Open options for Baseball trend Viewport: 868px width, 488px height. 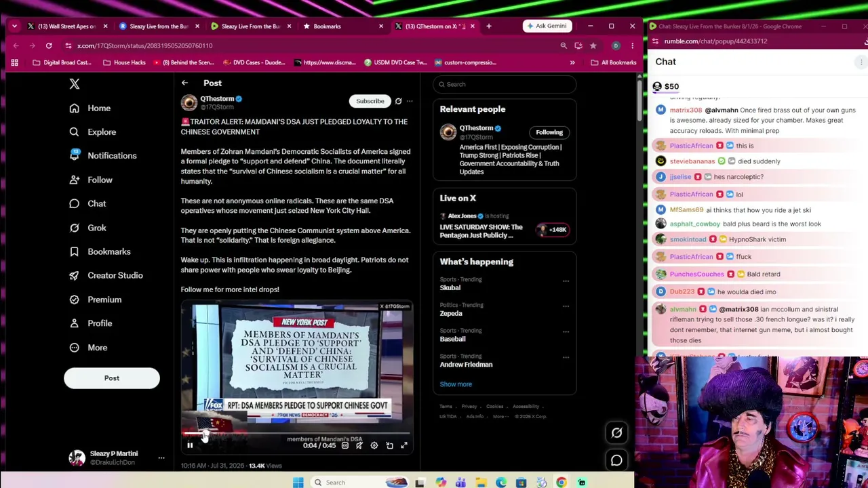(x=566, y=332)
